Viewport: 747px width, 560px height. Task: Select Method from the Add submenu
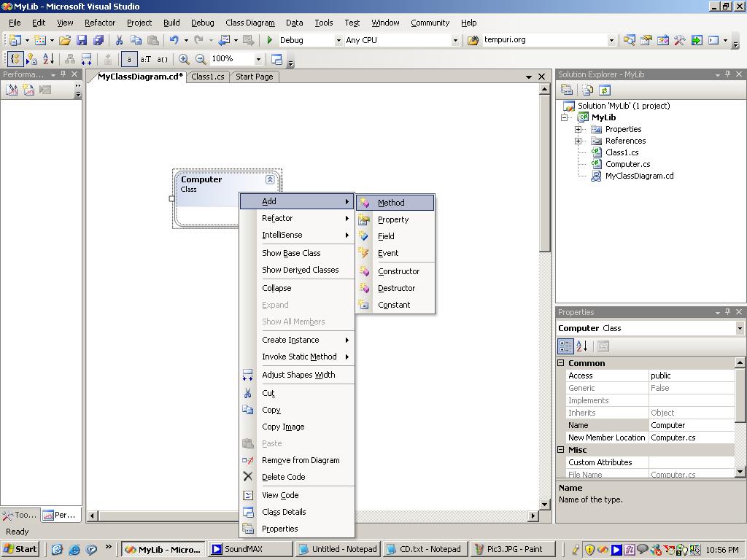[x=395, y=203]
